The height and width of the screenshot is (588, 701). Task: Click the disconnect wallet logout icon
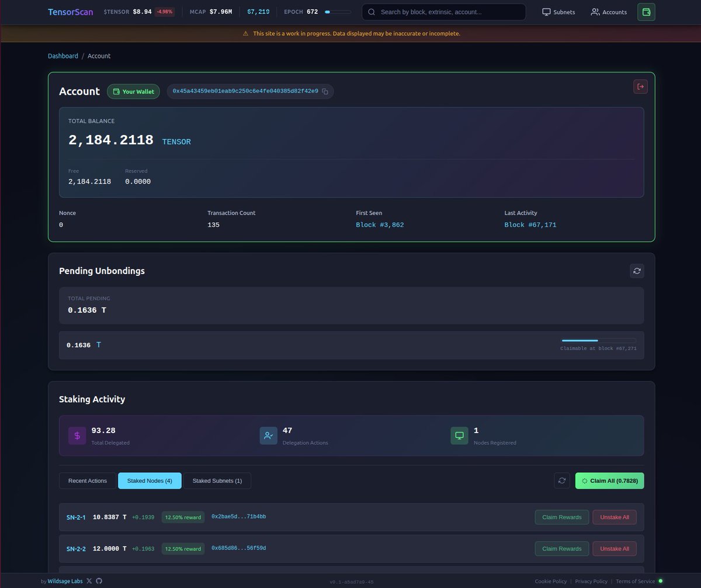pos(640,87)
